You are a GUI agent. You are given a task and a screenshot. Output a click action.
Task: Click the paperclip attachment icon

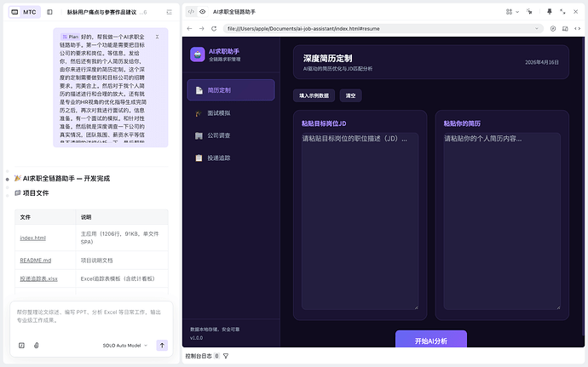coord(36,345)
